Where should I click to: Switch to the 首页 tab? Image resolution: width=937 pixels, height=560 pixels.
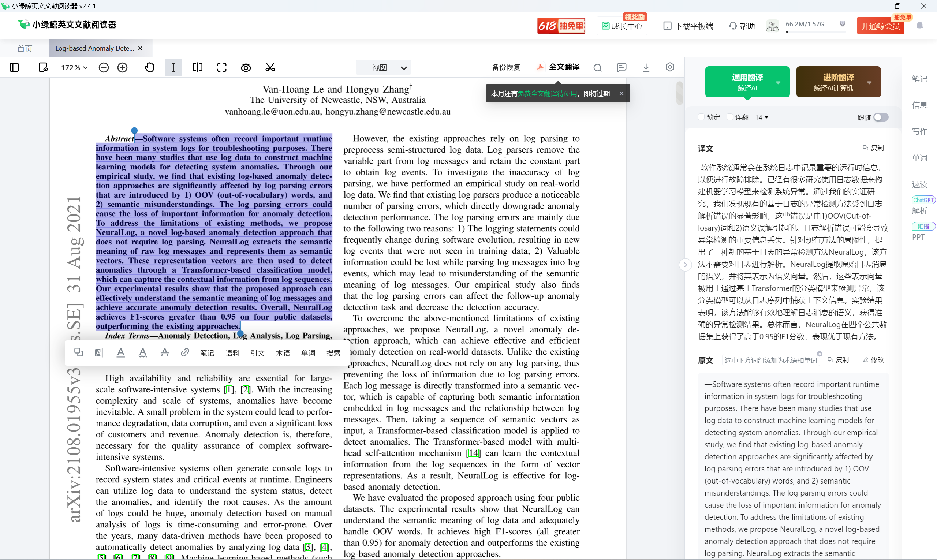pos(25,48)
